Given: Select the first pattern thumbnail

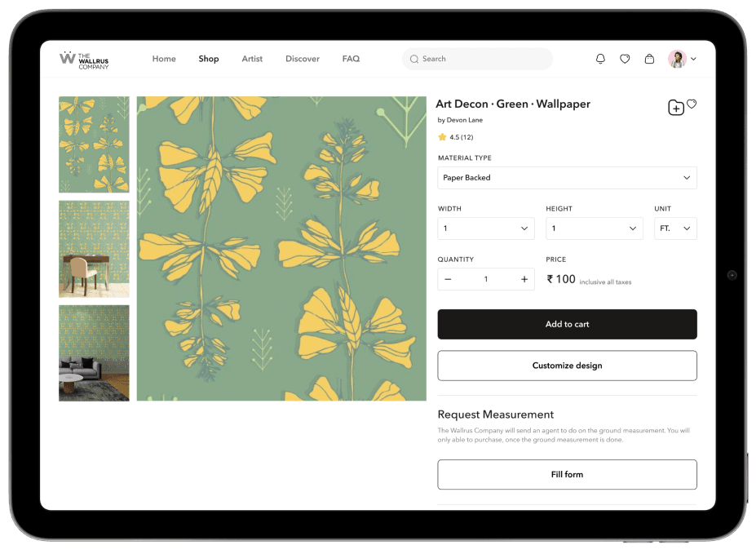Looking at the screenshot, I should coord(94,144).
